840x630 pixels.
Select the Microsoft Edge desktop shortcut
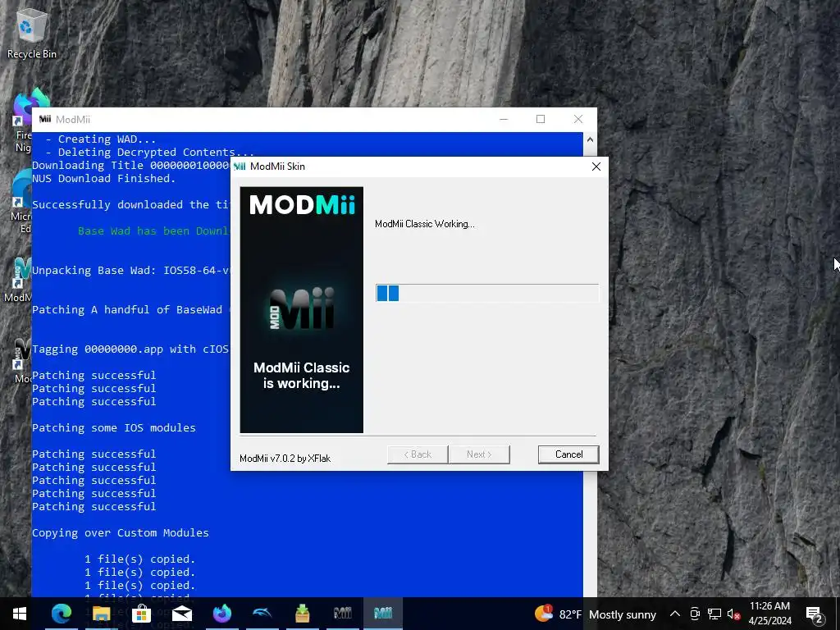(x=21, y=203)
